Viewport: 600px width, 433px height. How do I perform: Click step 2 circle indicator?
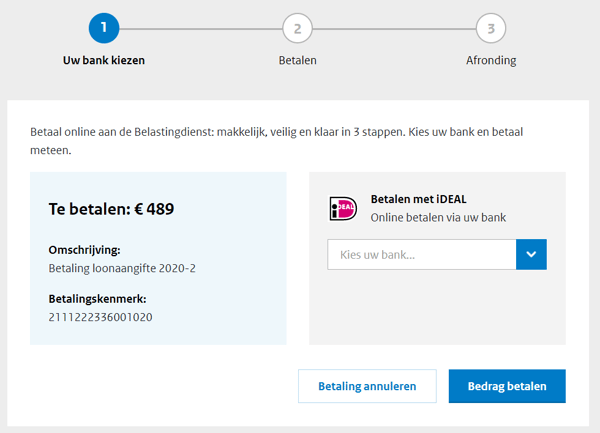click(x=297, y=28)
